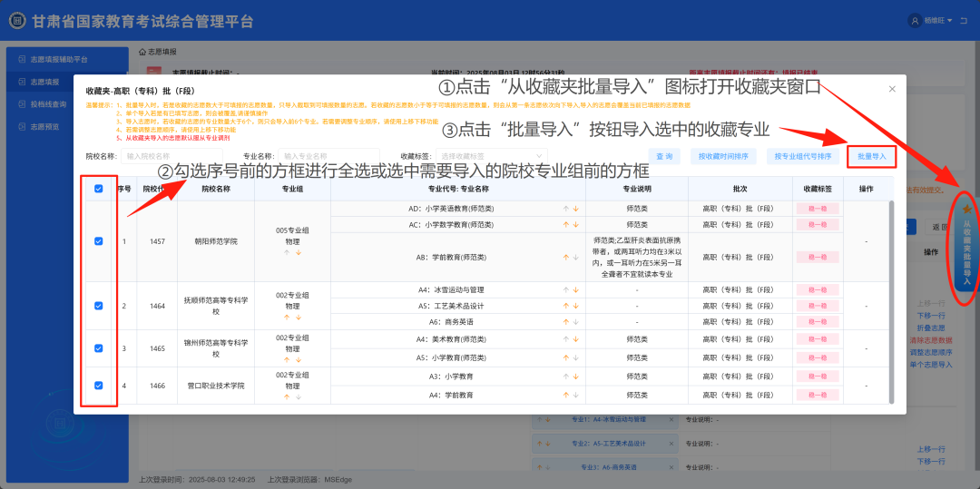The width and height of the screenshot is (980, 489).
Task: Click the platform logo icon in header
Action: pyautogui.click(x=17, y=21)
